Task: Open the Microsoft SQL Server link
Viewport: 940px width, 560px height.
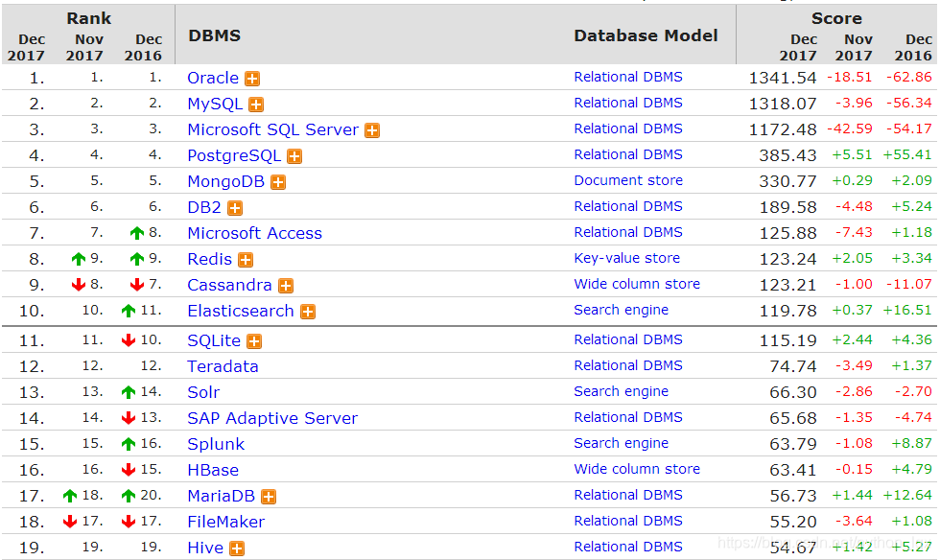Action: 272,129
